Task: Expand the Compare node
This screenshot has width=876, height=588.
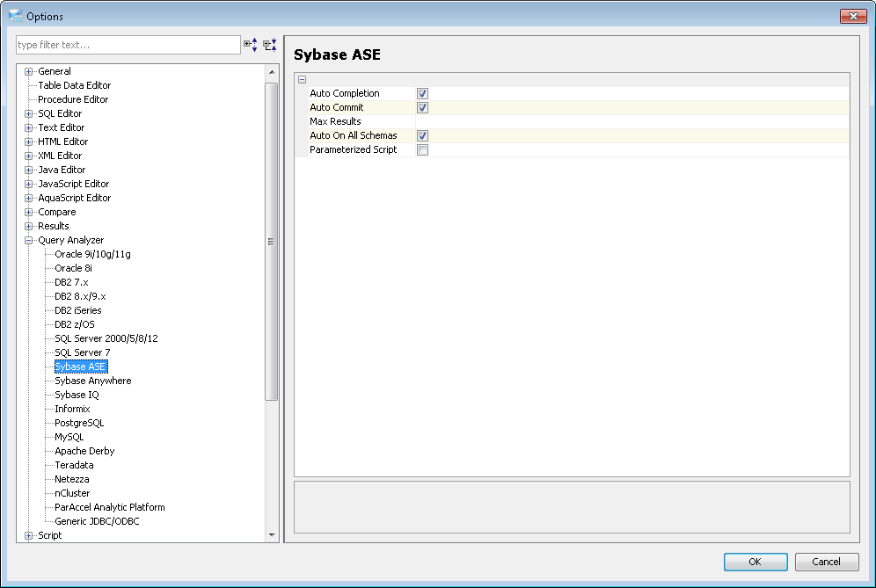Action: point(28,212)
